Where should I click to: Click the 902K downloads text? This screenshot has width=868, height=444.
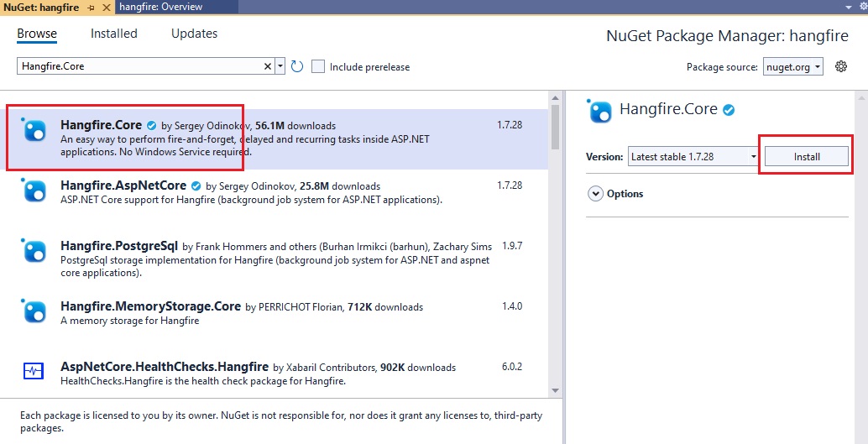point(418,367)
